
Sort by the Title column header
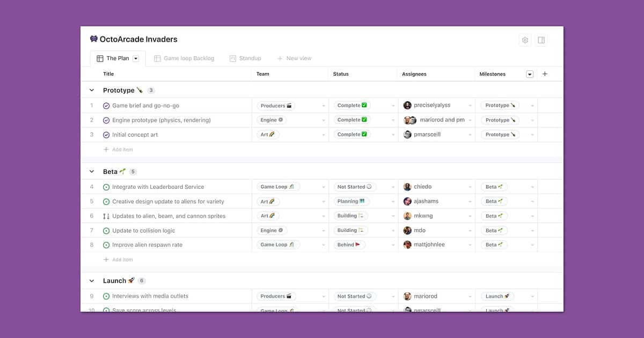point(108,74)
